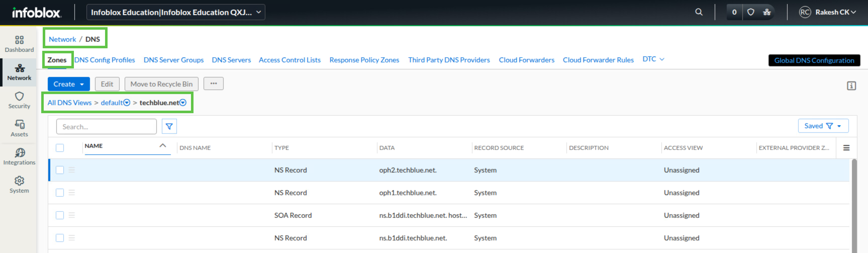Screen dimensions: 868x253
Task: Open the Infoblox Education account dropdown
Action: tap(176, 12)
